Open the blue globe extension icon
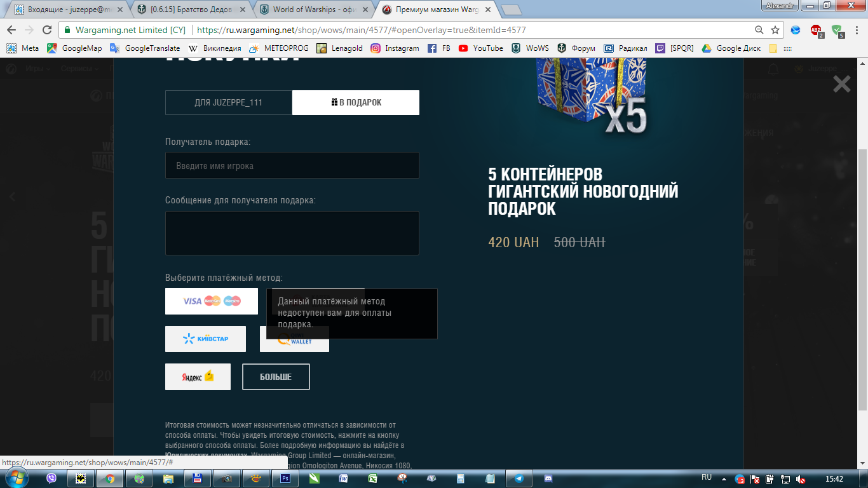This screenshot has height=488, width=868. [796, 30]
